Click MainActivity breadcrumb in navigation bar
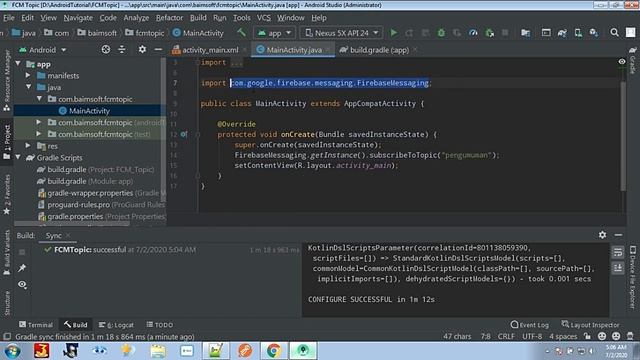Viewport: 640px width, 360px height. pyautogui.click(x=198, y=33)
